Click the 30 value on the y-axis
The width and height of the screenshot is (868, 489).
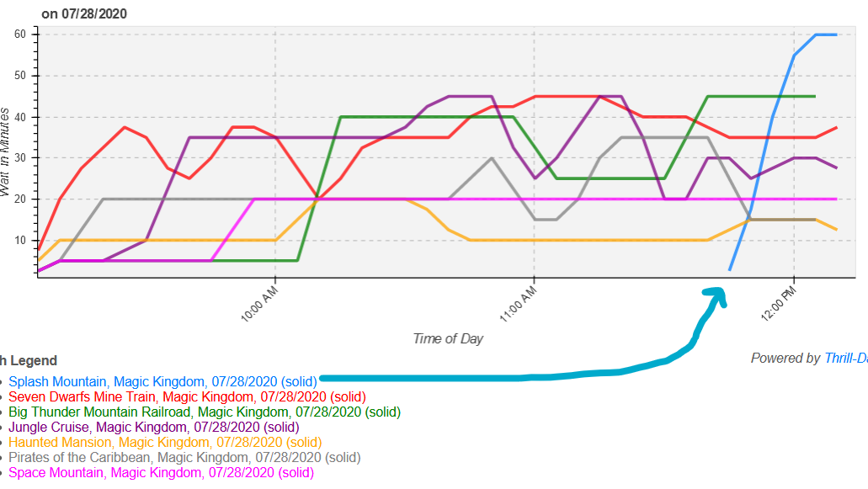[x=20, y=157]
